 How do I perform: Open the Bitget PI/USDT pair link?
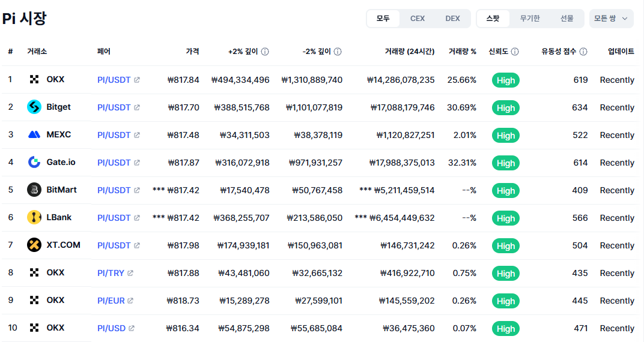(114, 107)
